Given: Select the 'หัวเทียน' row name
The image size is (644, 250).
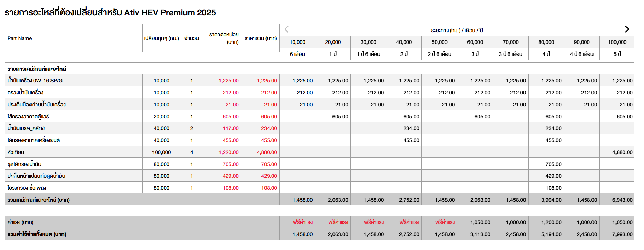Looking at the screenshot, I should click(x=16, y=152).
